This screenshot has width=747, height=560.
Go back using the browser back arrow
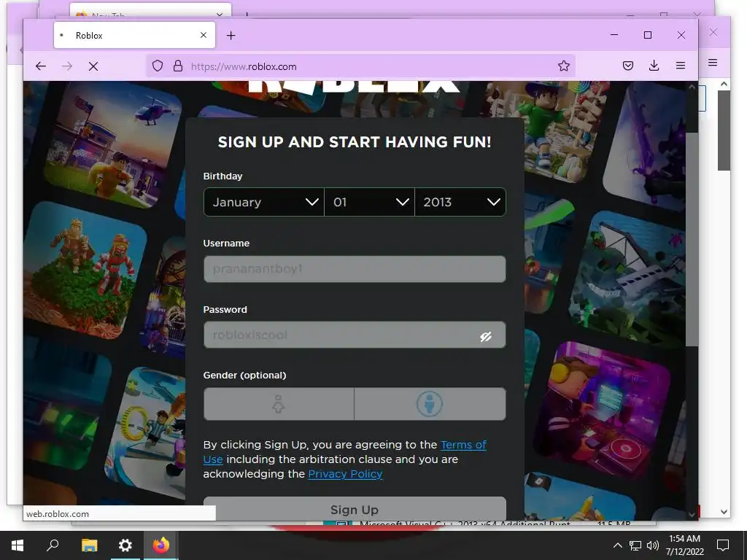pos(41,66)
